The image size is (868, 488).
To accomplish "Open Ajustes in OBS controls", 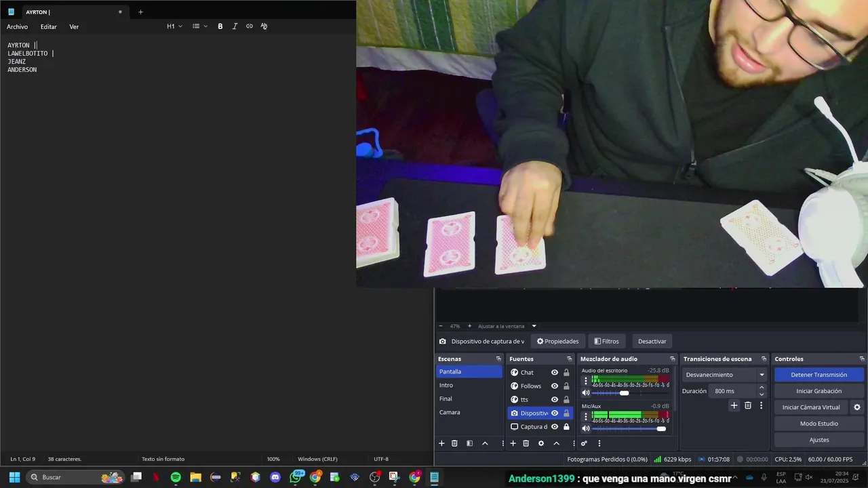I will click(819, 440).
